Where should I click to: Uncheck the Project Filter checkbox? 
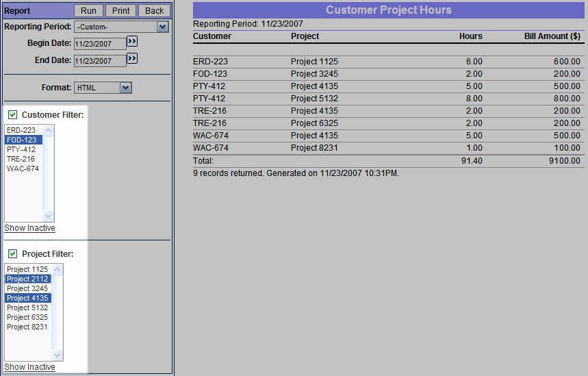coord(12,254)
